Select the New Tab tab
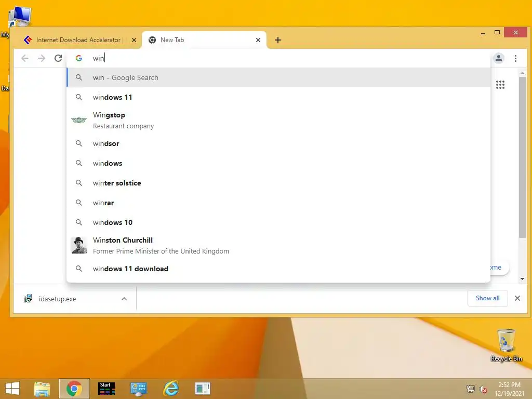The height and width of the screenshot is (399, 532). (x=204, y=40)
